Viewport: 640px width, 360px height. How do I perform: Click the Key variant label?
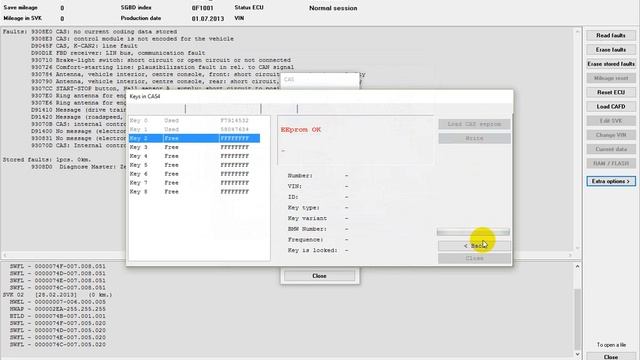click(x=307, y=218)
